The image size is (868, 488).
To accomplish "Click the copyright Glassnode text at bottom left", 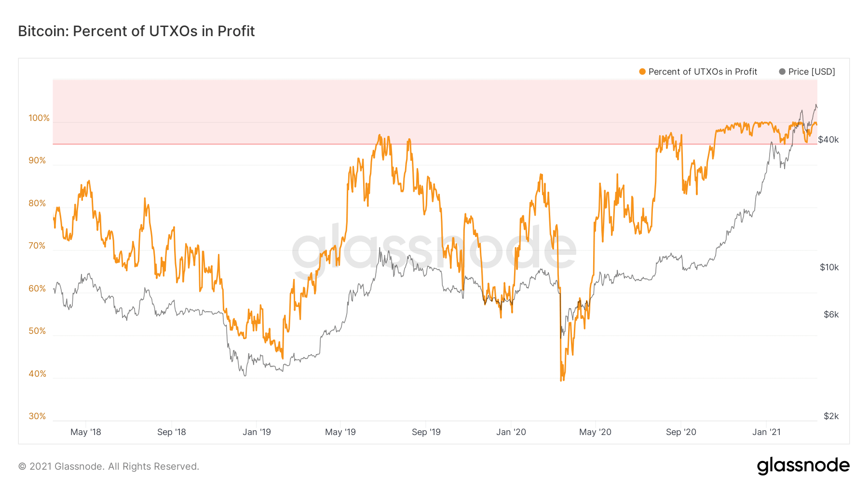I will (x=108, y=466).
